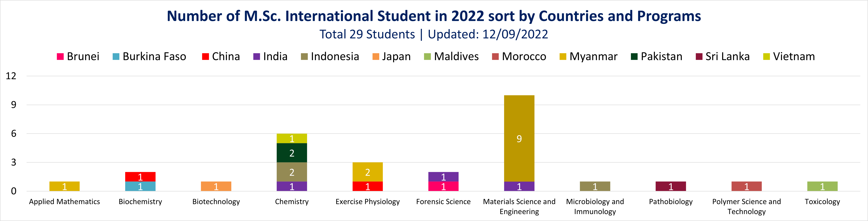Image resolution: width=868 pixels, height=221 pixels.
Task: Select the China legend color square
Action: [x=205, y=56]
